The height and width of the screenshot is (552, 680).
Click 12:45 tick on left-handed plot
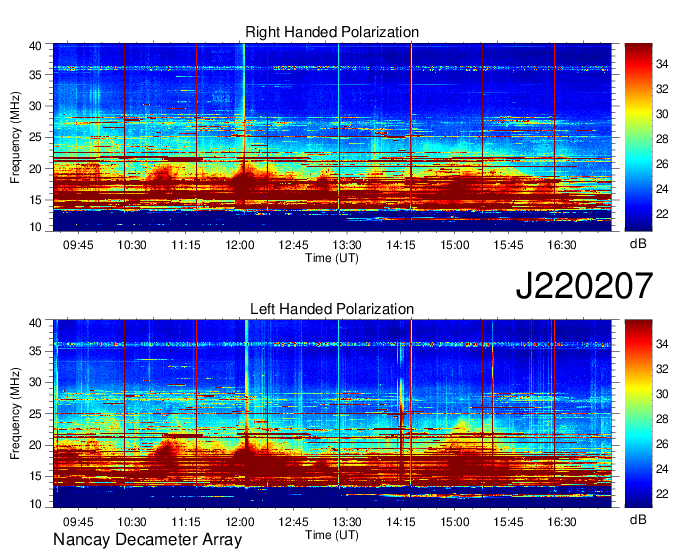click(293, 521)
